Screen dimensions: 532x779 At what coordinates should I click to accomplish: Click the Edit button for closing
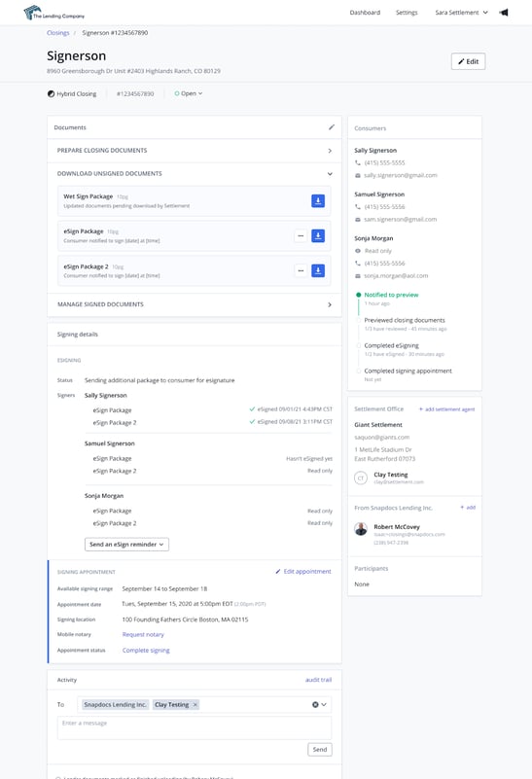pyautogui.click(x=468, y=61)
